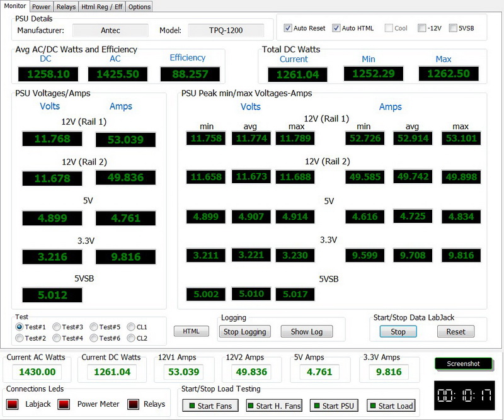Choose the CL1 test option

tap(130, 327)
